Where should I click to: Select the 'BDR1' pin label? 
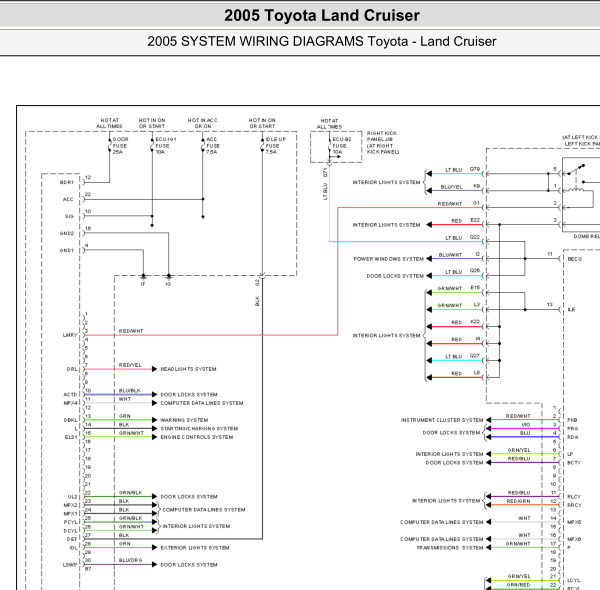point(67,183)
